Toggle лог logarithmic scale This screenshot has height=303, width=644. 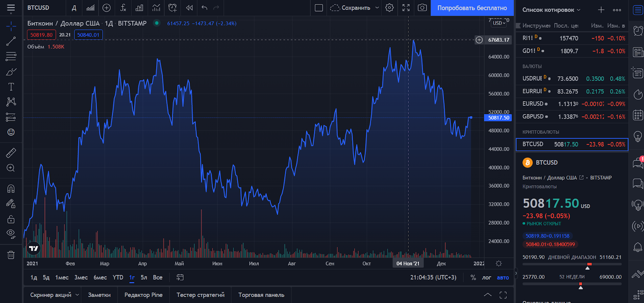pyautogui.click(x=487, y=277)
